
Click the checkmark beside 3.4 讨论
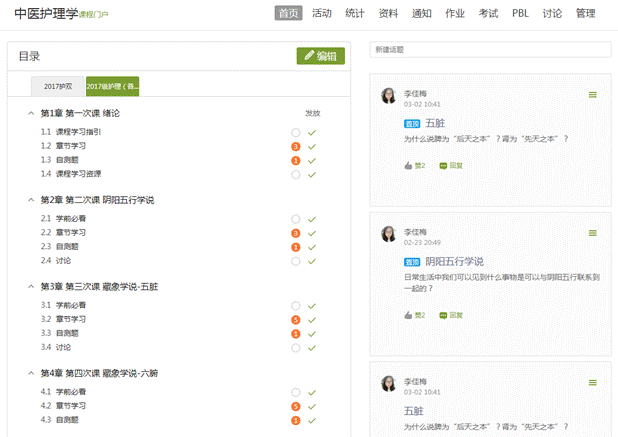pyautogui.click(x=312, y=348)
